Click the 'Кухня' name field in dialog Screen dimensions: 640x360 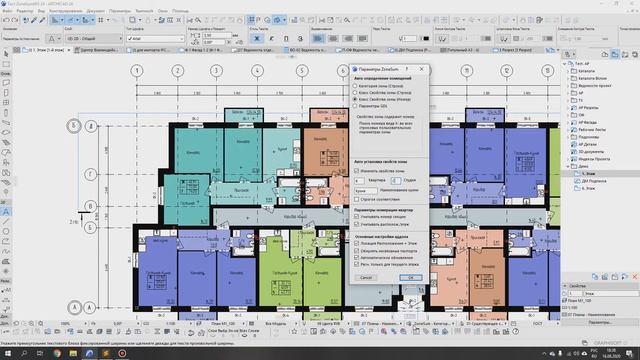366,191
